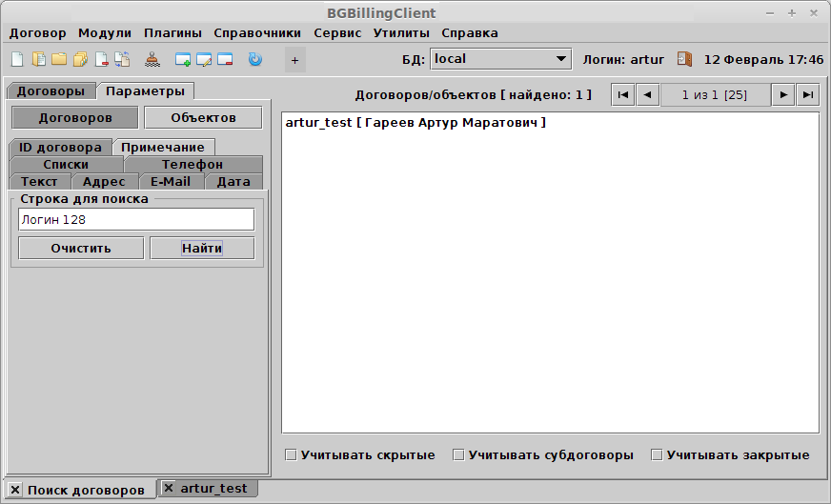
Task: Click the new contract blank-page icon
Action: pyautogui.click(x=17, y=59)
